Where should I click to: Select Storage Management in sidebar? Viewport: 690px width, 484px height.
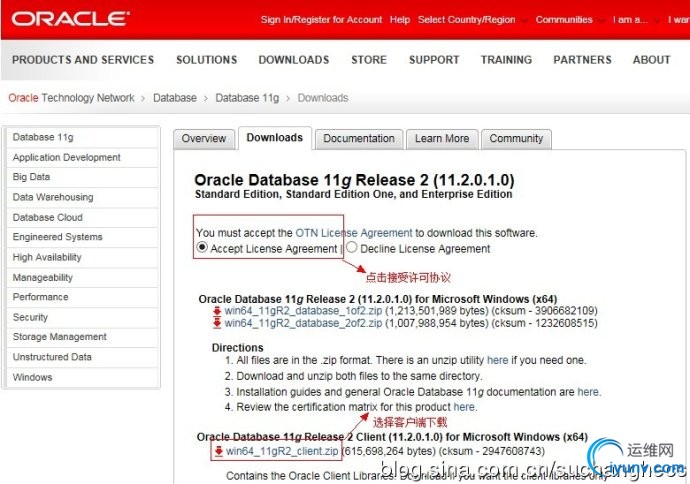click(x=82, y=337)
